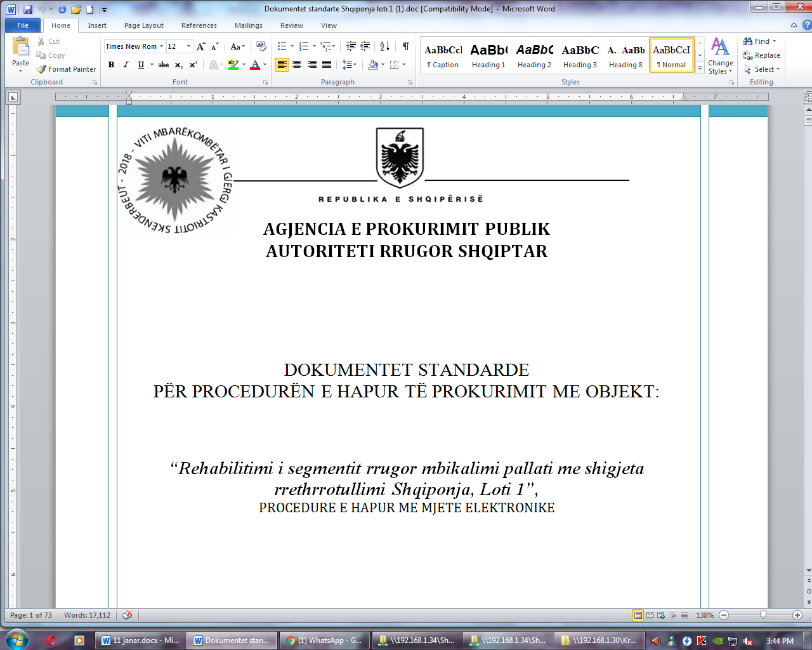Switch to the Page Layout tab
This screenshot has height=650, width=812.
(143, 25)
